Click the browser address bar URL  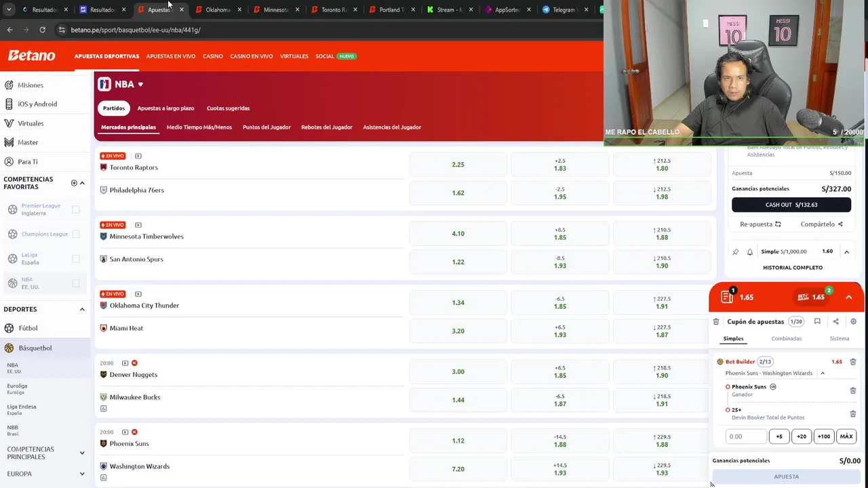[136, 30]
